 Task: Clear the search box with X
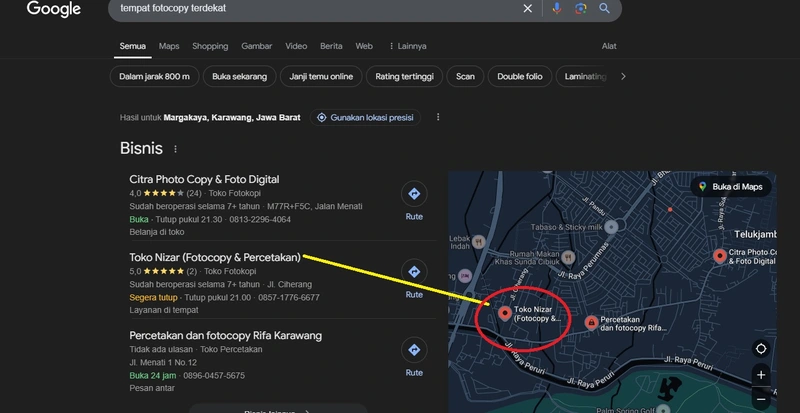tap(528, 8)
